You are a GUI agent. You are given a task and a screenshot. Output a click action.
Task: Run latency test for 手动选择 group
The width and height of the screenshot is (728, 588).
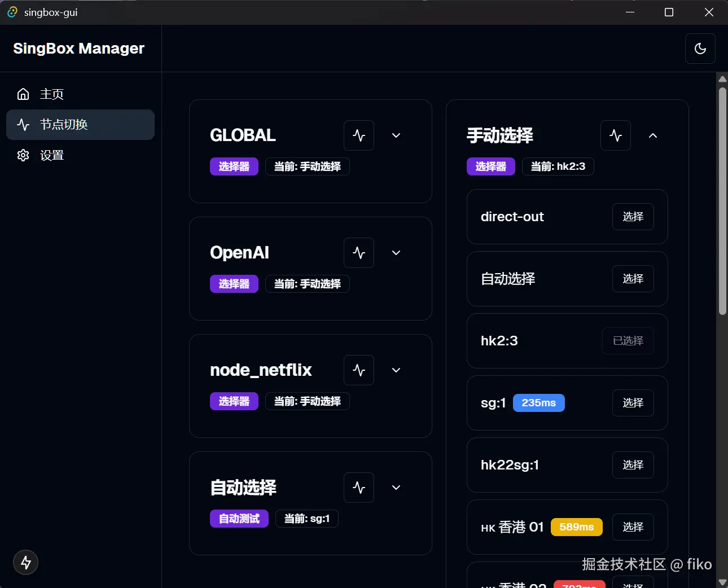coord(616,135)
